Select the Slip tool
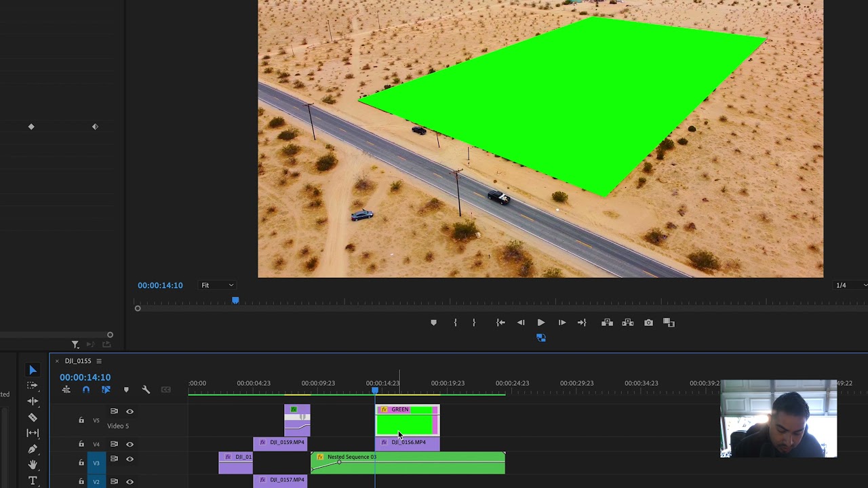The image size is (868, 488). point(33,433)
